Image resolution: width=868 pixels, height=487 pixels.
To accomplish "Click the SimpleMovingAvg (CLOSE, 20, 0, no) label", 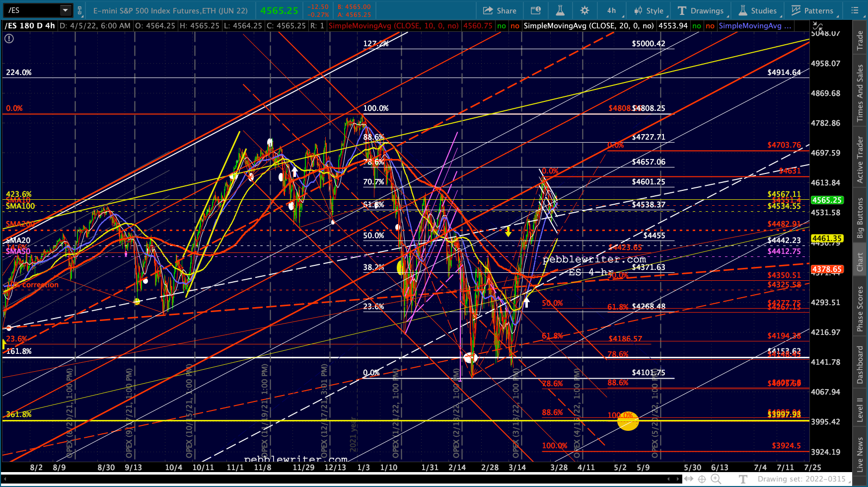I will point(588,26).
